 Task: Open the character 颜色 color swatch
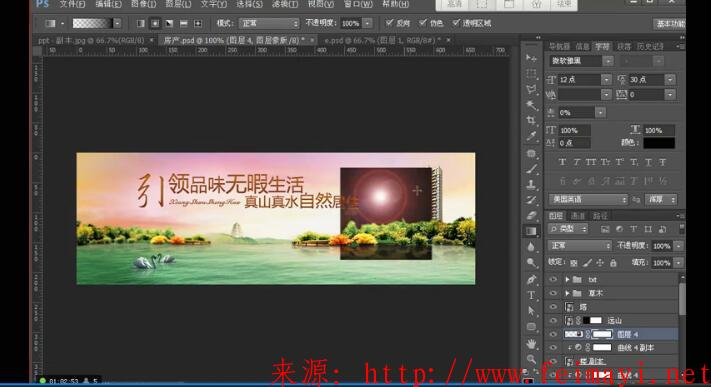659,143
